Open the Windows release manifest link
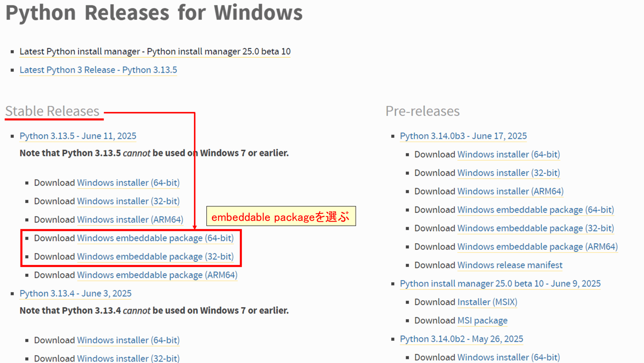The width and height of the screenshot is (644, 363). 510,265
